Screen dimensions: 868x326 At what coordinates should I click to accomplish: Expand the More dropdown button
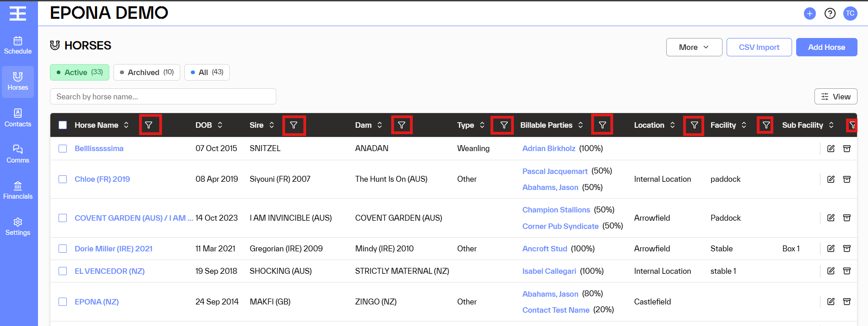(694, 47)
